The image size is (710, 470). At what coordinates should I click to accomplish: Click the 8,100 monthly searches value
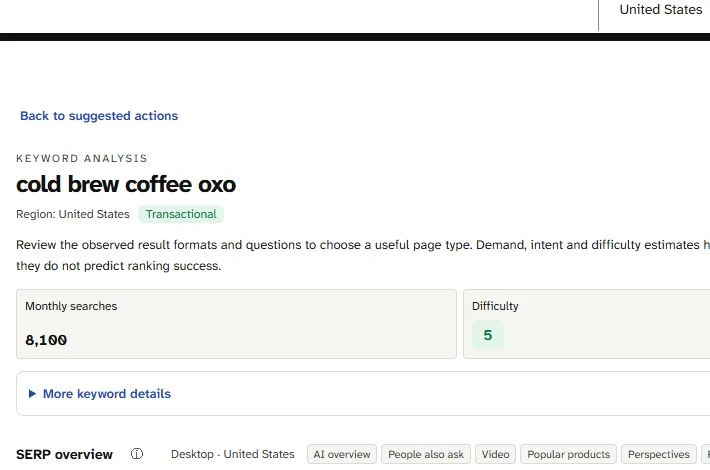(46, 340)
